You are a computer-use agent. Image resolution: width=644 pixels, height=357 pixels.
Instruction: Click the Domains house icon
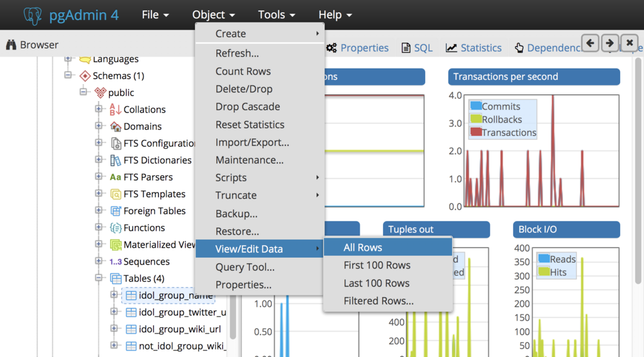coord(116,126)
